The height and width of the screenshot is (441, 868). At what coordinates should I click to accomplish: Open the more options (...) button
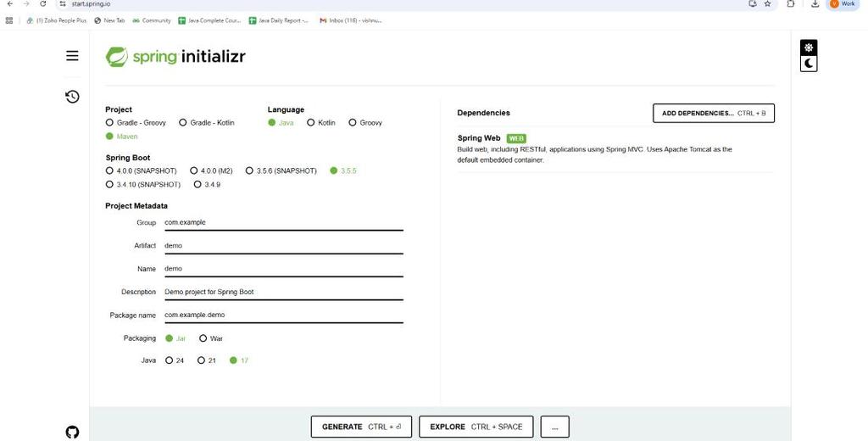[x=554, y=427]
